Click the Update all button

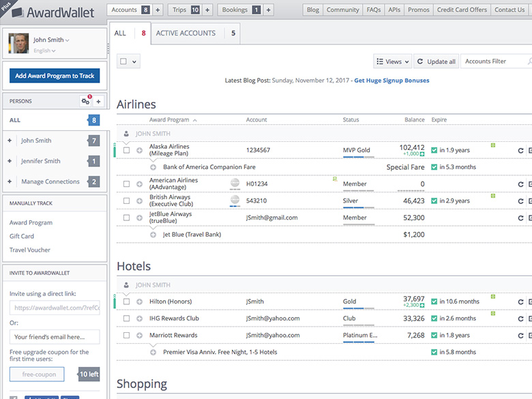[x=436, y=61]
